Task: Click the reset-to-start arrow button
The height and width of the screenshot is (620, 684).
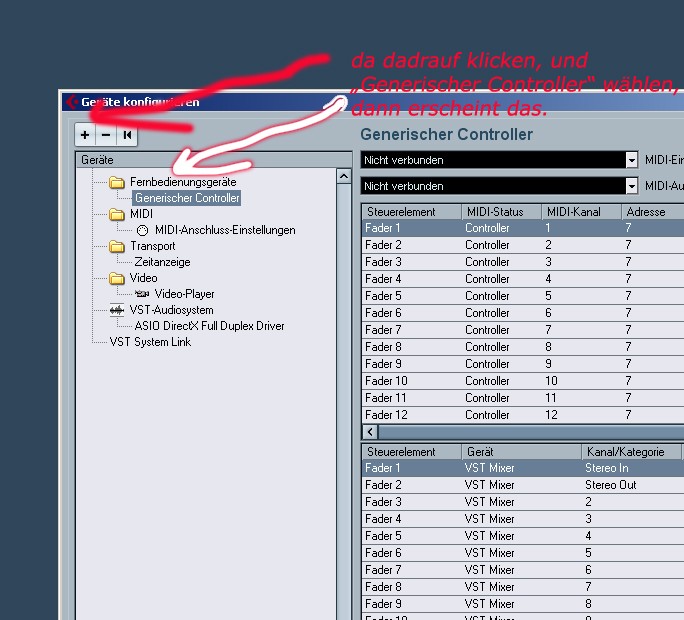Action: (127, 135)
